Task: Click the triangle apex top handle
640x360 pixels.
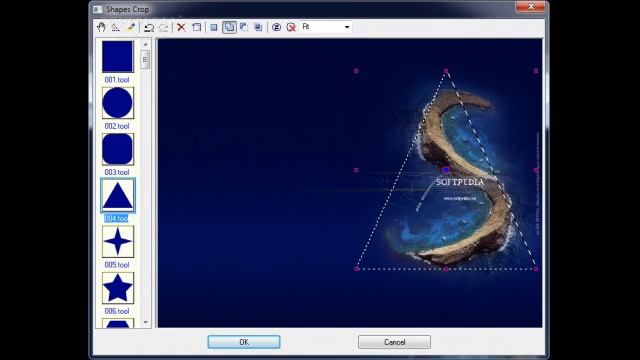Action: coord(446,71)
